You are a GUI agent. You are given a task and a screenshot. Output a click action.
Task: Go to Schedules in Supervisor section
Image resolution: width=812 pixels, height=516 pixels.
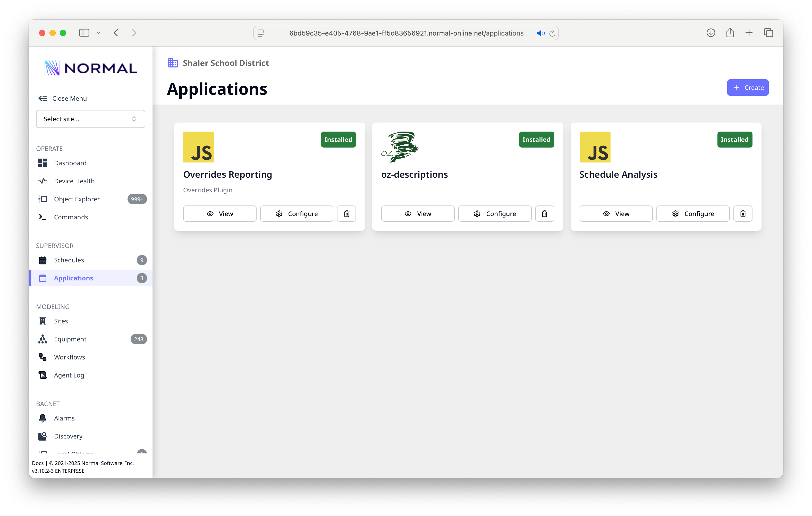[x=69, y=260]
